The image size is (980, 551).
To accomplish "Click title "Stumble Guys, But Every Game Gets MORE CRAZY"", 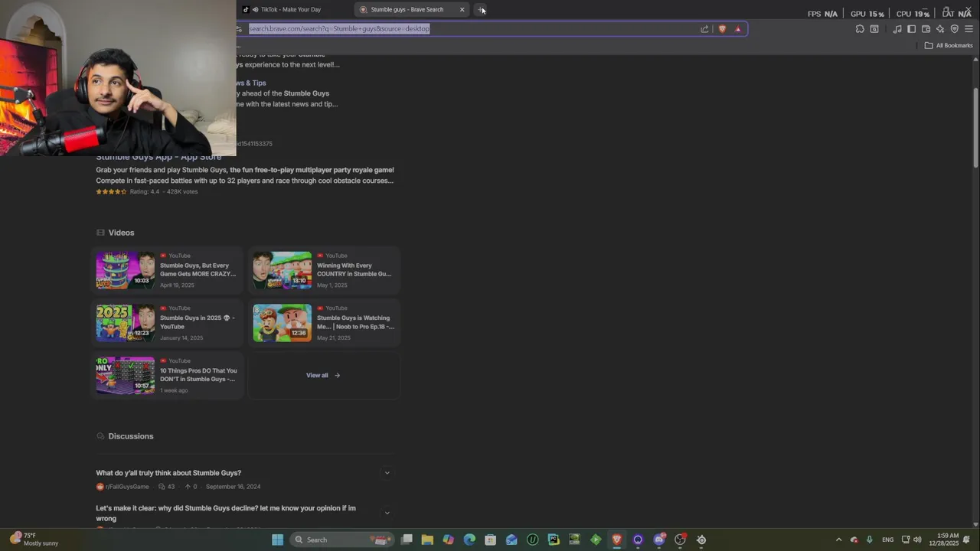I will (x=198, y=269).
